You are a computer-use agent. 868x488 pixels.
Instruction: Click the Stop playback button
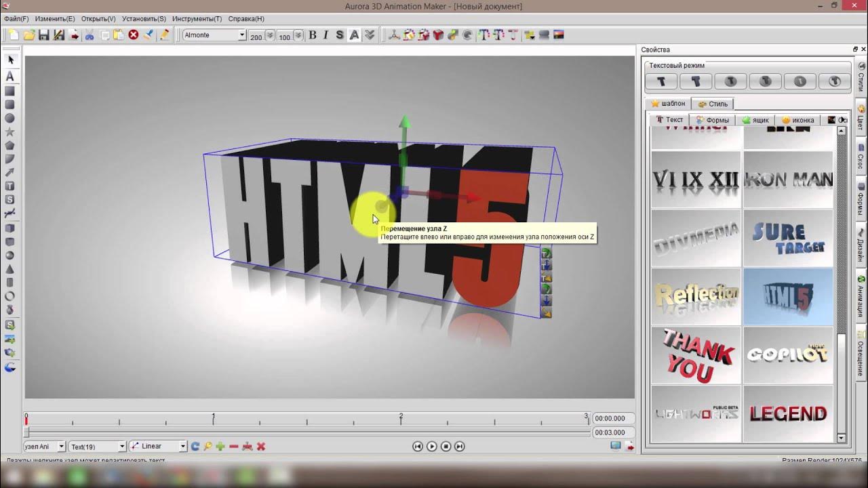[446, 446]
